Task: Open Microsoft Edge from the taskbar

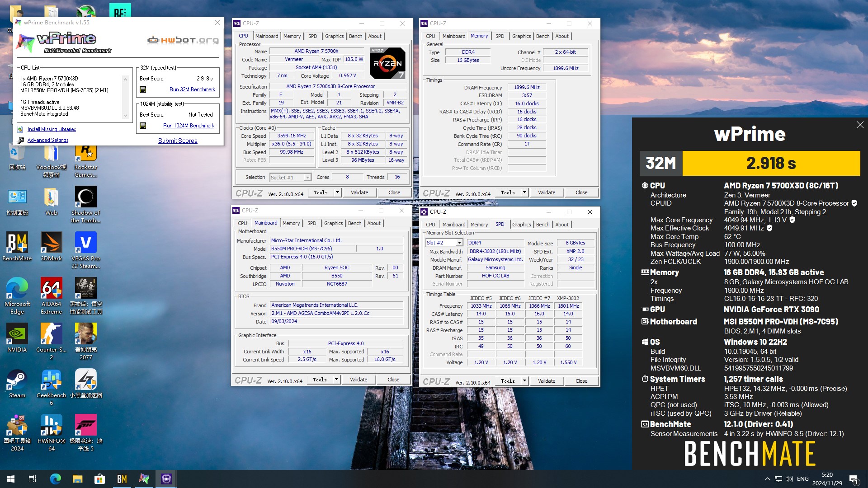Action: pyautogui.click(x=55, y=479)
